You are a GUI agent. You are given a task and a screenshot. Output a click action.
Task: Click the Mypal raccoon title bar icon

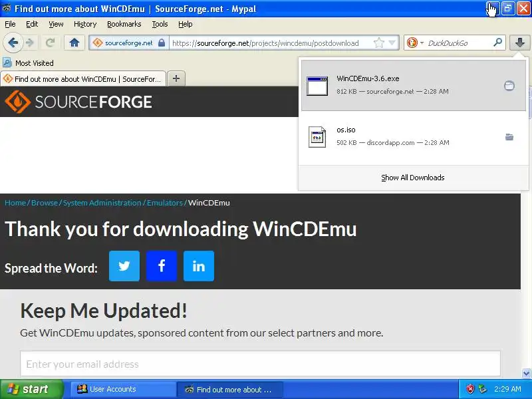tap(7, 8)
